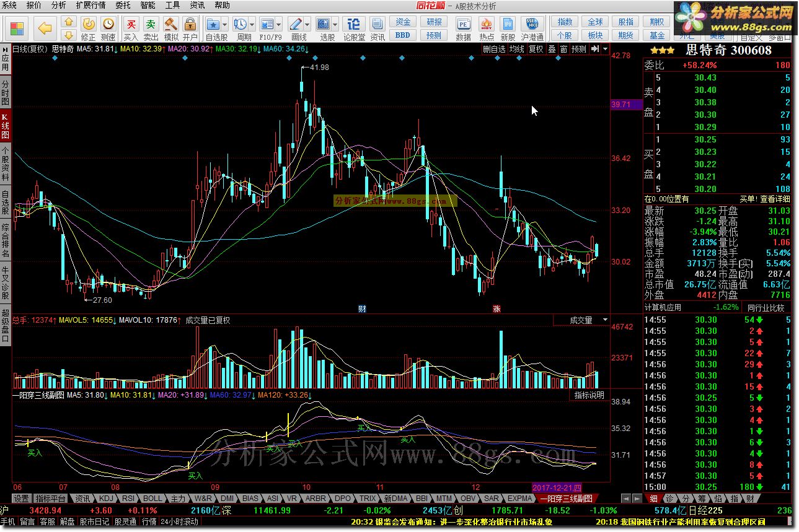
Task: Click the three-star rating for 思特奇
Action: [x=663, y=50]
